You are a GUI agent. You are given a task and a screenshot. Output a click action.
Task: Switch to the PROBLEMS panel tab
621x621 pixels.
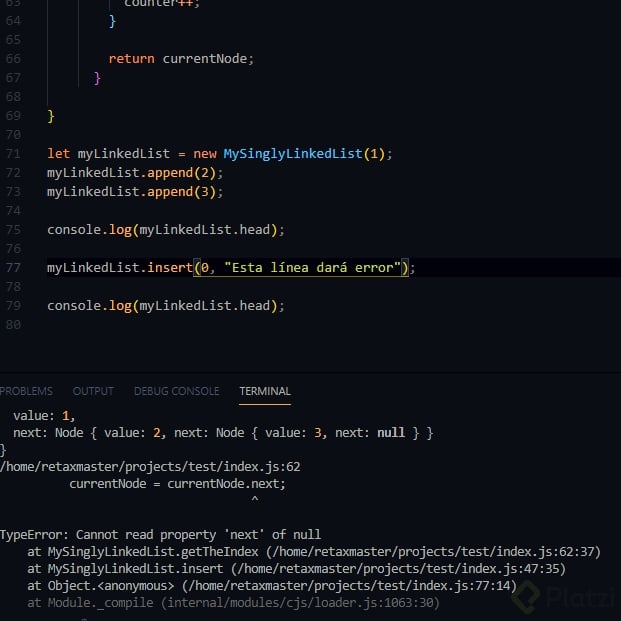click(26, 391)
